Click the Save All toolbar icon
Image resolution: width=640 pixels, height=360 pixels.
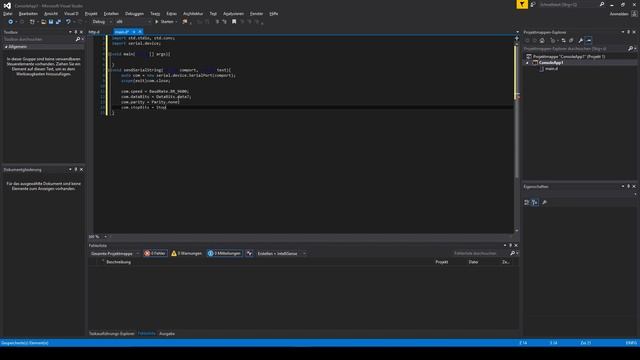(58, 22)
